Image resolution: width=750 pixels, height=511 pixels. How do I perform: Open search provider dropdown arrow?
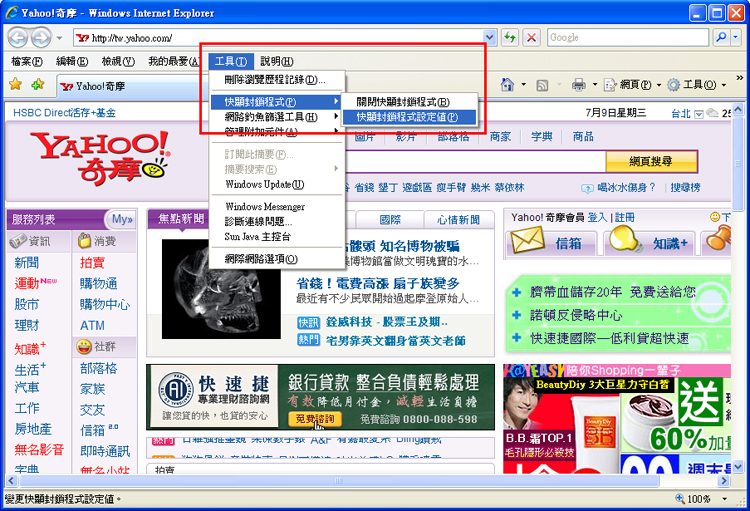click(x=736, y=37)
